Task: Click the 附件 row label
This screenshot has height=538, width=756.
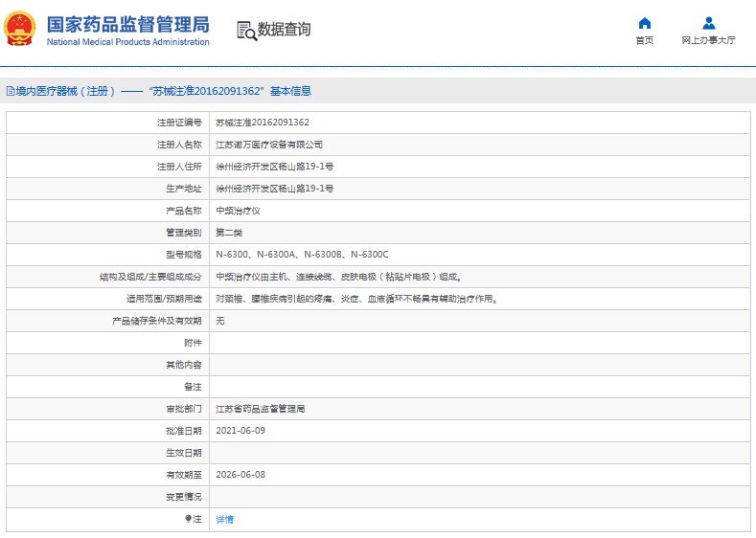Action: (193, 343)
